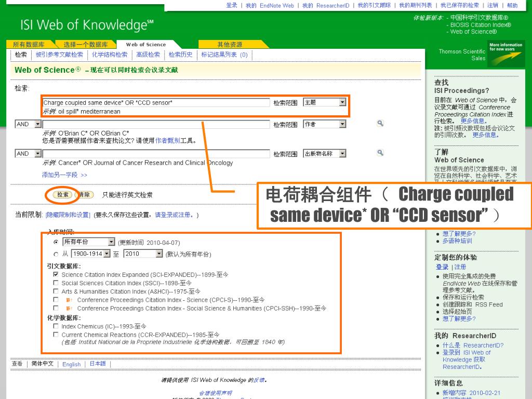Select the Web of Science tab
The image size is (532, 399).
pos(146,45)
